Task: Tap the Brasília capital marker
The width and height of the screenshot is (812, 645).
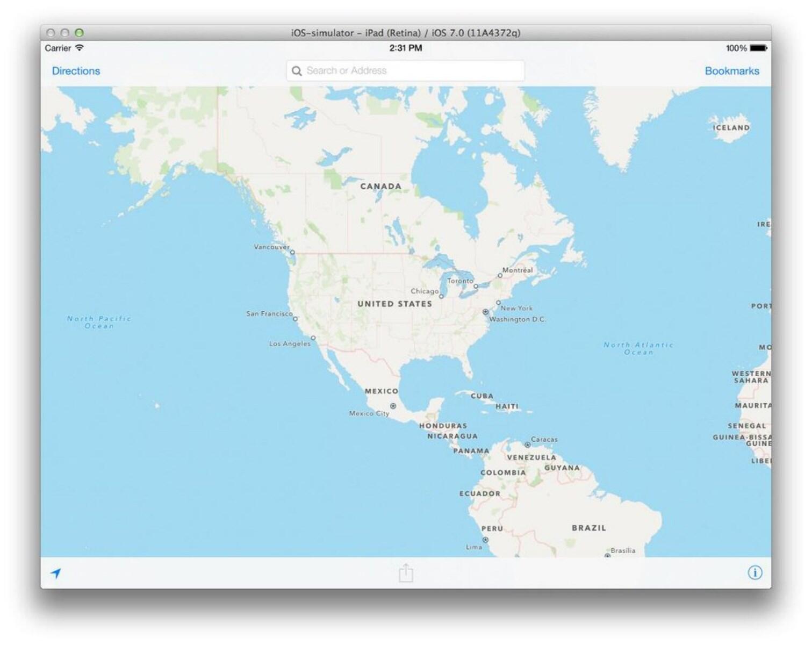Action: point(607,556)
